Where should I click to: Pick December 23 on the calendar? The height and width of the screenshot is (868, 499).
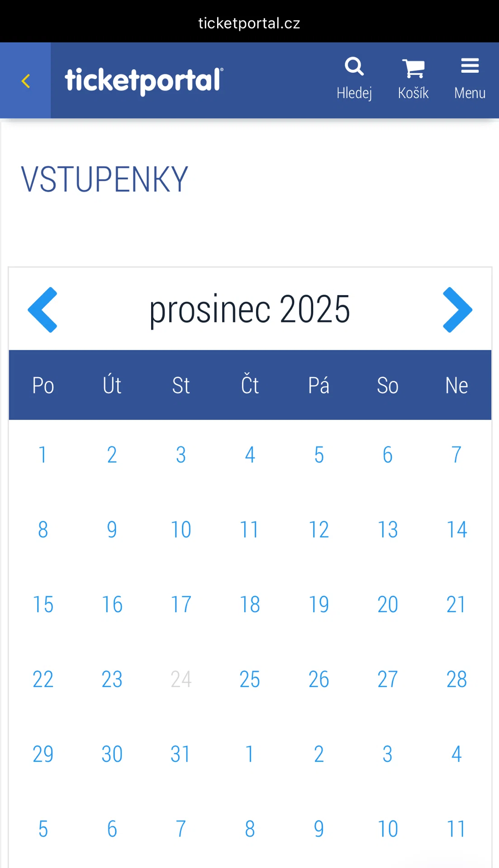[x=112, y=679]
